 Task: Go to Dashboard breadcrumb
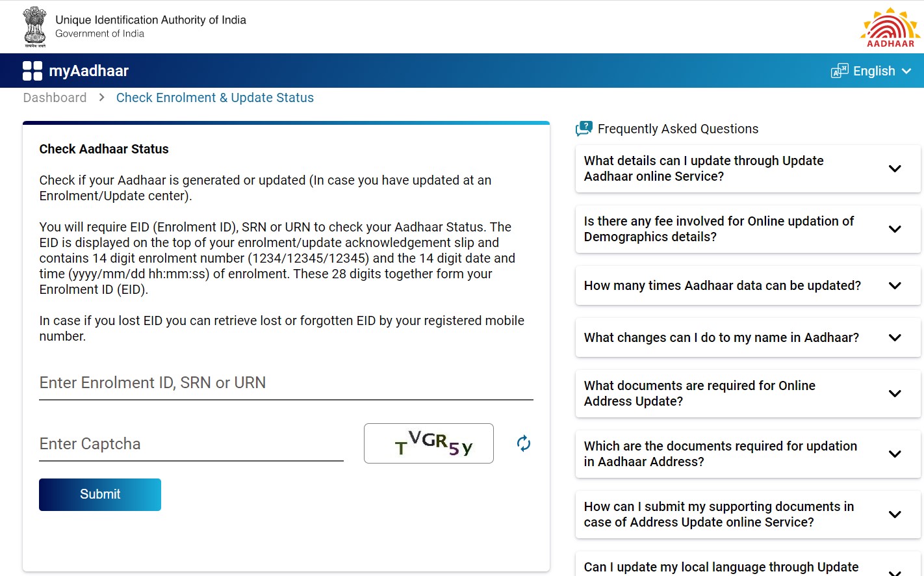pyautogui.click(x=55, y=98)
